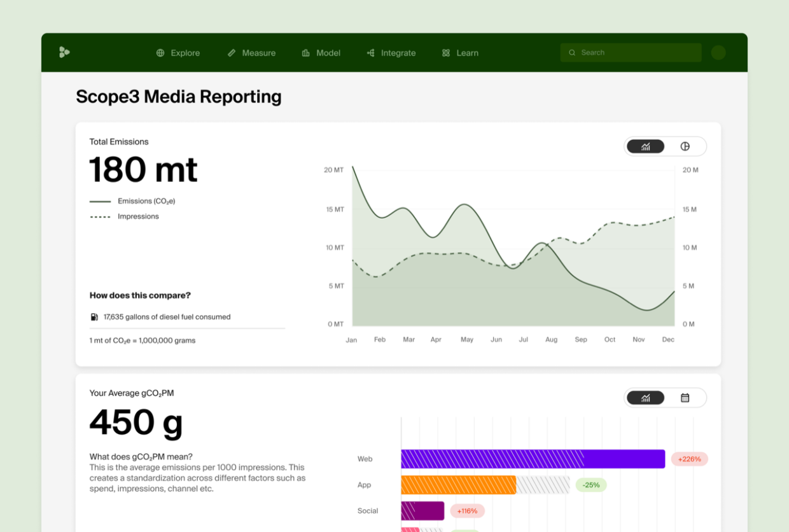Hide the Emissions CO2e series via legend
Viewport: 789px width, 532px height.
point(132,200)
